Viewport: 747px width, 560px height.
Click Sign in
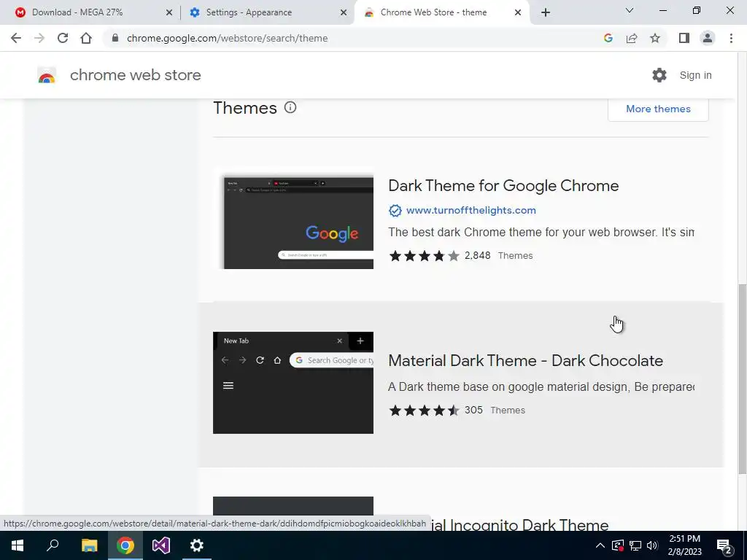(x=695, y=75)
